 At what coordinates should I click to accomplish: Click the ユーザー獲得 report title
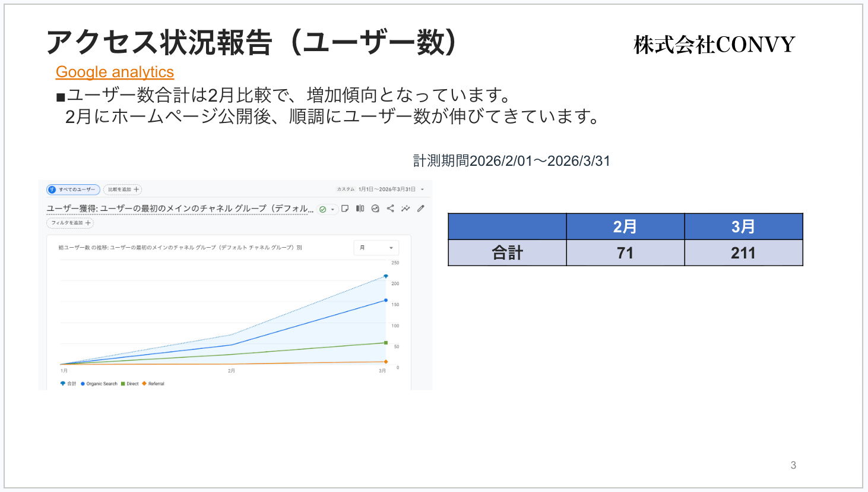(179, 209)
